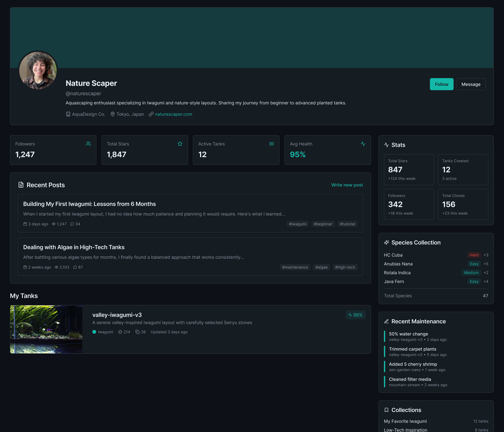Open Message to Nature Scaper
Image resolution: width=504 pixels, height=432 pixels.
coord(471,84)
